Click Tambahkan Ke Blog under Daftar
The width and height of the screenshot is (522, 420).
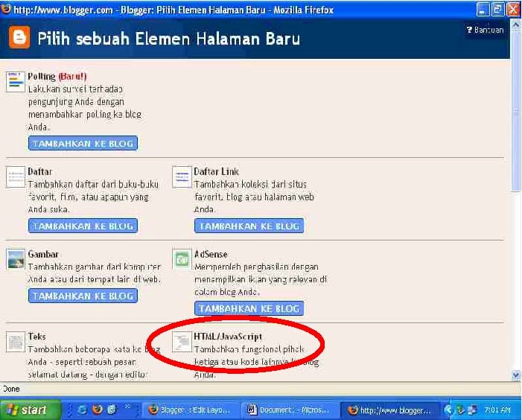(83, 226)
